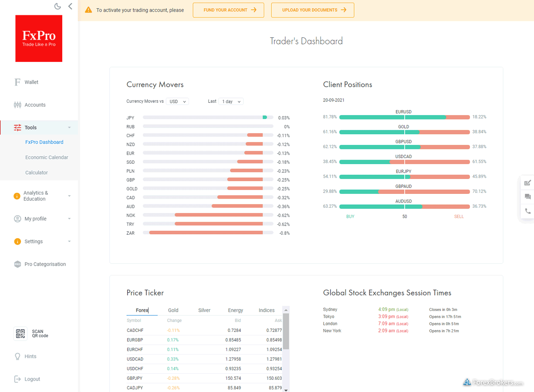Click the Pro Categorisation badge icon
Image resolution: width=534 pixels, height=392 pixels.
tap(17, 264)
